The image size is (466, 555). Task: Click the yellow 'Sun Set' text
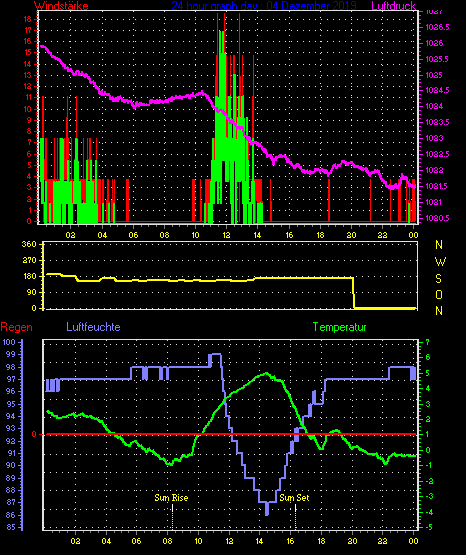tap(294, 498)
